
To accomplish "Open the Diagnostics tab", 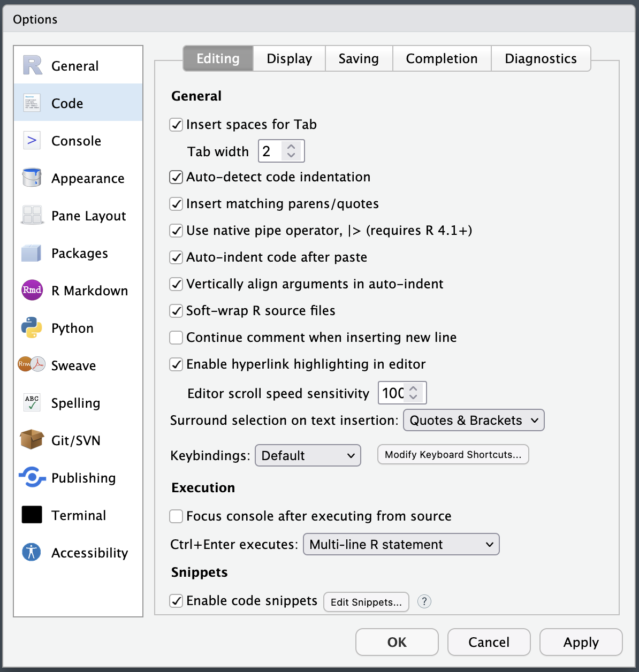I will pyautogui.click(x=541, y=58).
